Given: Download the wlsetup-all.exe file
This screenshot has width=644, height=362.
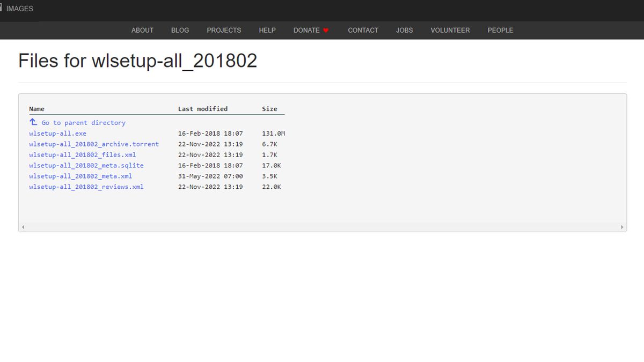Looking at the screenshot, I should tap(57, 134).
